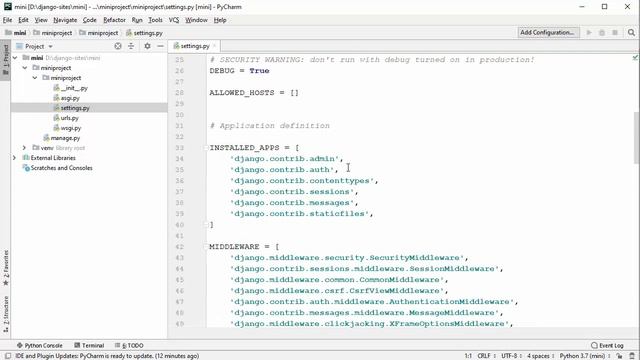Open the Tools menu
Viewport: 640px width, 360px height.
[155, 20]
